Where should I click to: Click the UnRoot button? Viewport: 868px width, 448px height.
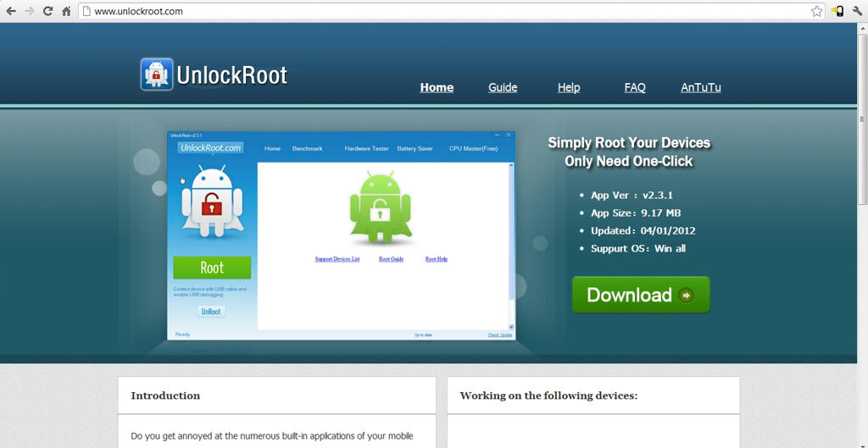pos(211,312)
